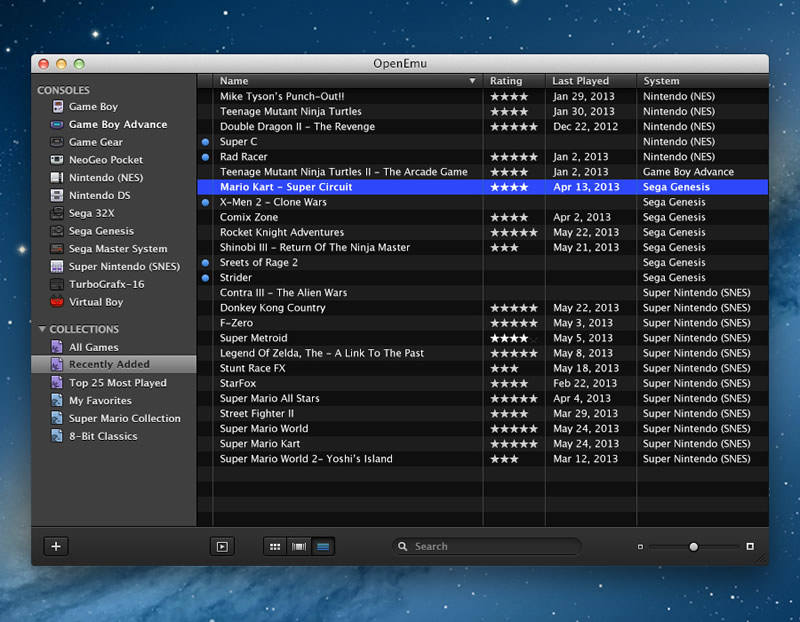Click the blue dot beside Rad Racer
The image size is (800, 622).
tap(205, 157)
